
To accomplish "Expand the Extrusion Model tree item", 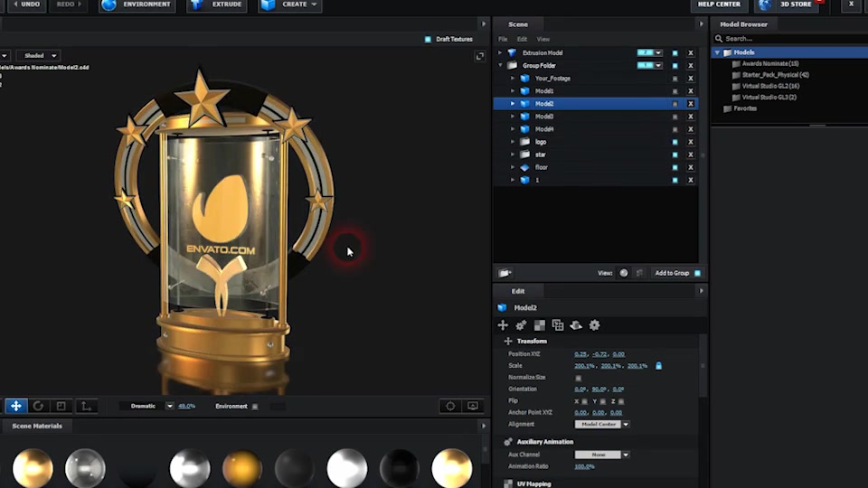I will (500, 53).
